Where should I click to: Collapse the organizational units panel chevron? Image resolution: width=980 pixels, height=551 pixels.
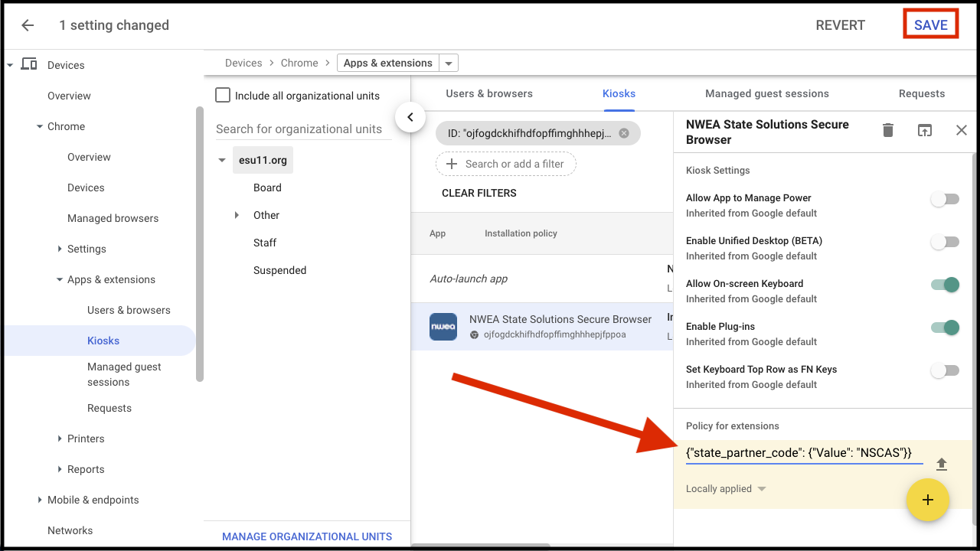[410, 117]
